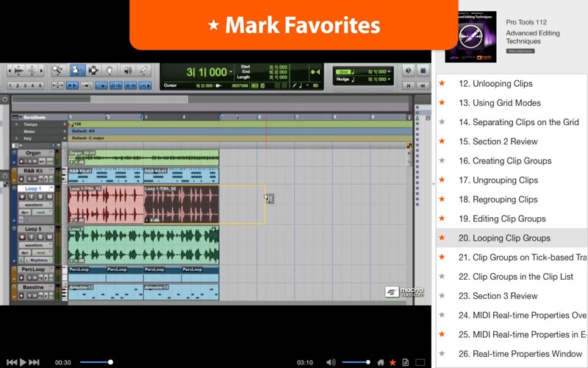The height and width of the screenshot is (368, 588).
Task: Select the Loop 1 track name
Action: [32, 188]
